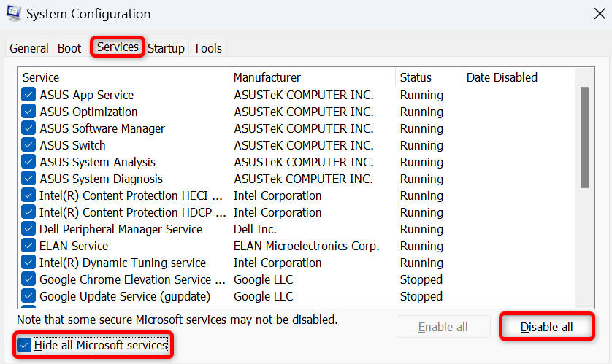Uncheck the Dell Peripheral Manager Service checkbox

(x=28, y=229)
